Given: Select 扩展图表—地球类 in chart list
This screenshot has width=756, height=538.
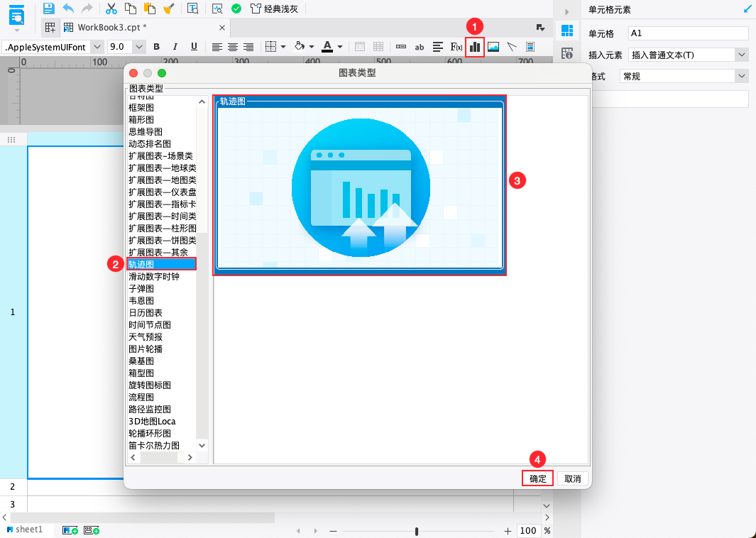Looking at the screenshot, I should pos(162,168).
